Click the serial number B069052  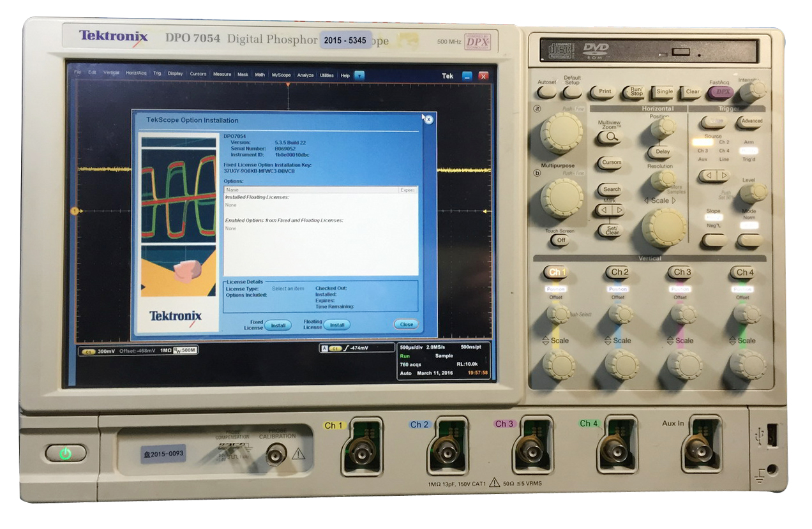[286, 148]
